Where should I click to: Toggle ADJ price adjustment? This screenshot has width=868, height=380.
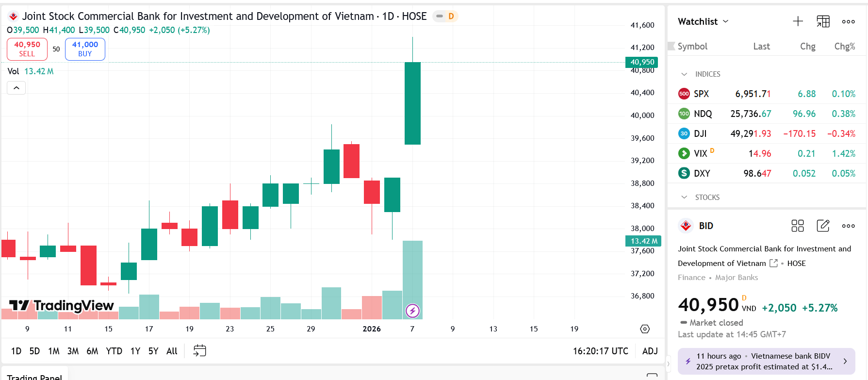coord(650,351)
